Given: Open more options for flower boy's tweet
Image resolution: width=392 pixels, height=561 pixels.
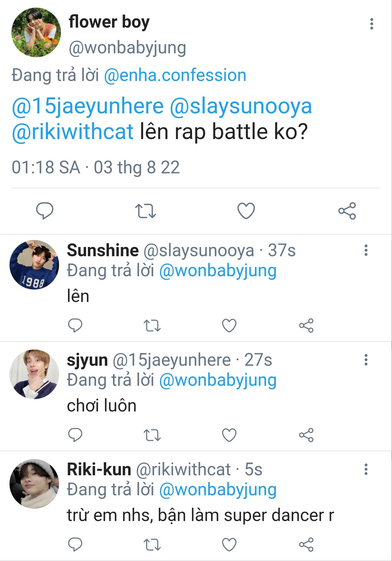Looking at the screenshot, I should [x=371, y=24].
